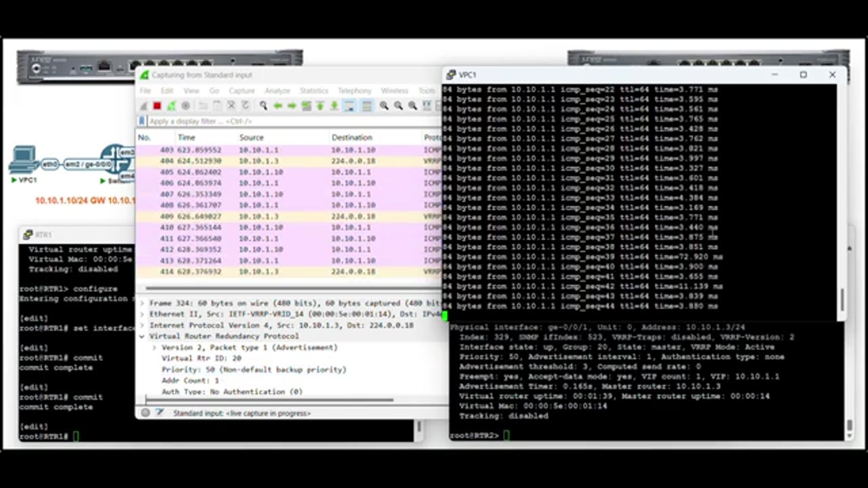The height and width of the screenshot is (488, 868).
Task: Click the Resize columns toolbar icon
Action: coord(427,106)
